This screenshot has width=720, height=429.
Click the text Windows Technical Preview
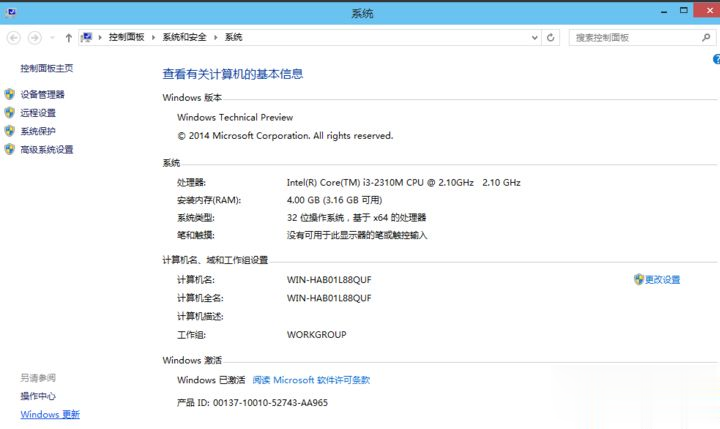click(235, 118)
